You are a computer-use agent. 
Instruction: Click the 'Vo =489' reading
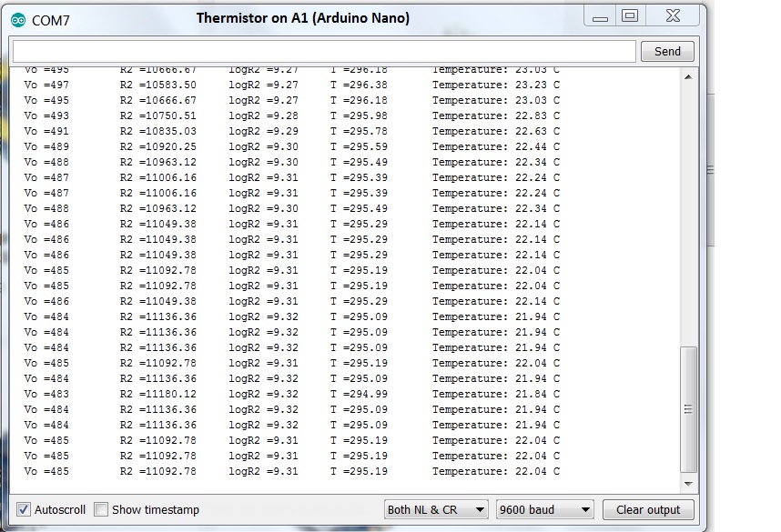[46, 146]
